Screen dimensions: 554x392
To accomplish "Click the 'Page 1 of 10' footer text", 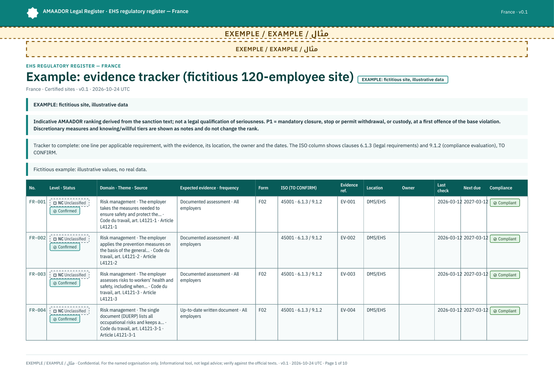I will pos(336,363).
